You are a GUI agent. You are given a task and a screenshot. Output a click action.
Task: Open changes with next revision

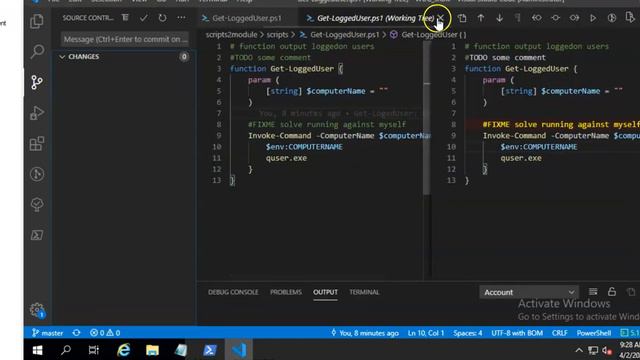pos(574,18)
